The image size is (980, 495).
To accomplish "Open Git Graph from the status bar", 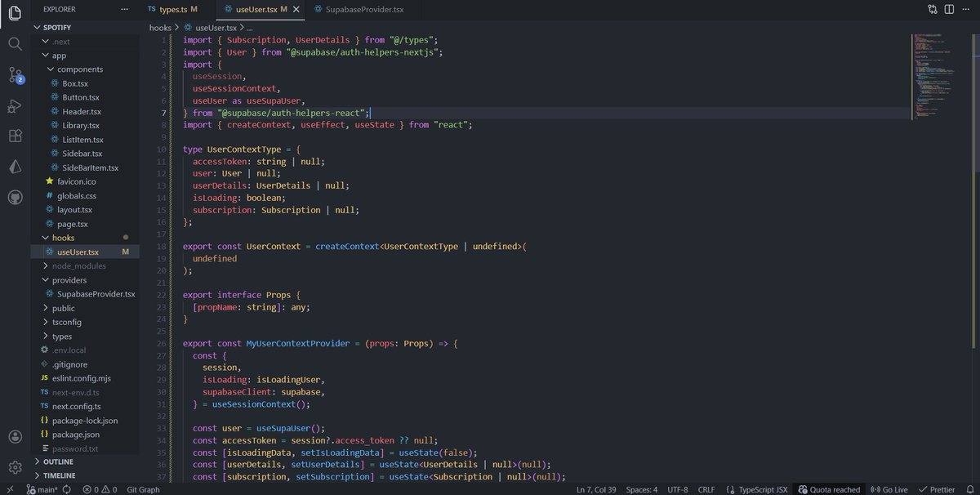I will [144, 489].
